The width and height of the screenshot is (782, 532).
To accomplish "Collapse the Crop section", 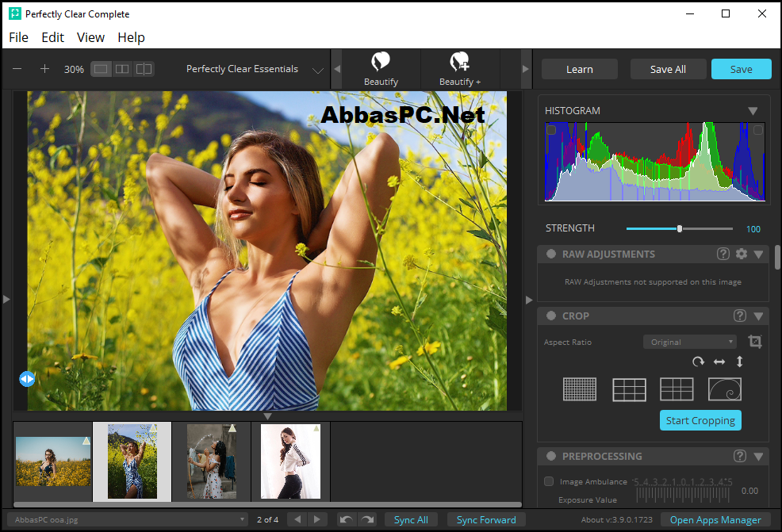I will pos(758,316).
